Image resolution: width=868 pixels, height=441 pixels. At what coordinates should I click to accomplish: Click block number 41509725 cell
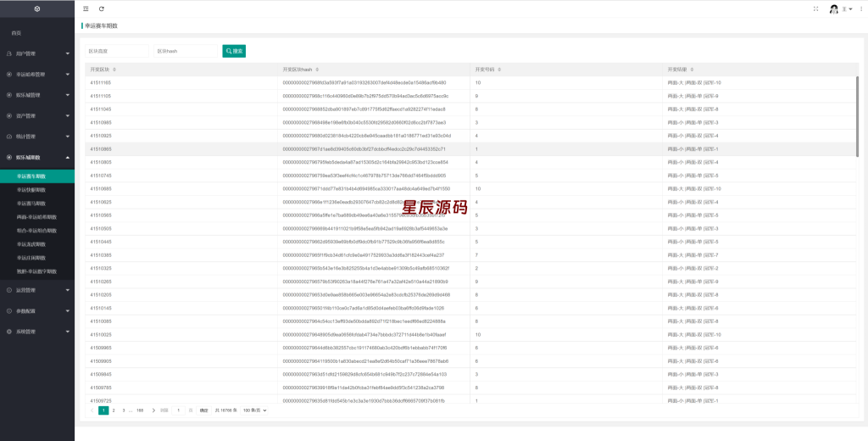click(101, 400)
